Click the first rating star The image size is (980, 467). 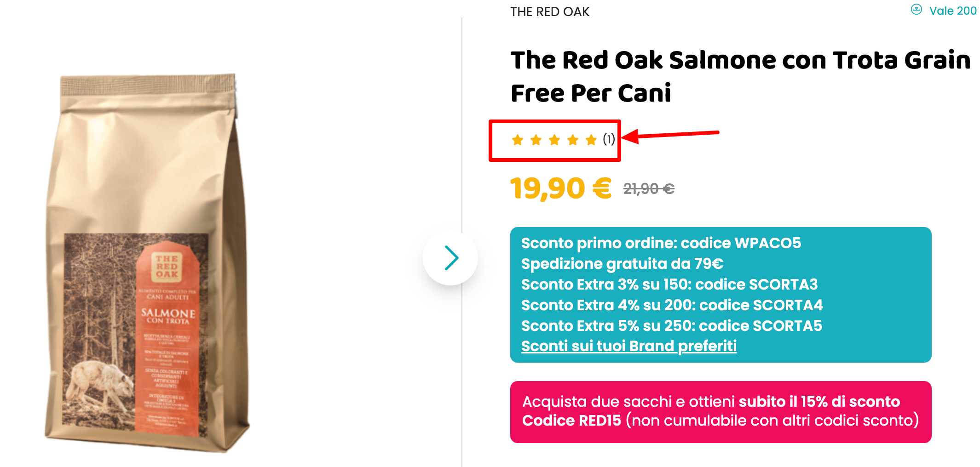coord(518,140)
